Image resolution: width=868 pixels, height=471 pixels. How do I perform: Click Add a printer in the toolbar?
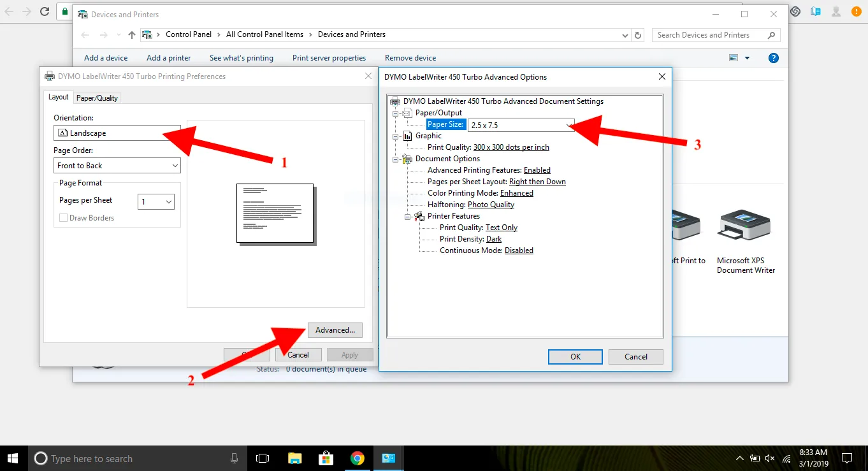(169, 58)
